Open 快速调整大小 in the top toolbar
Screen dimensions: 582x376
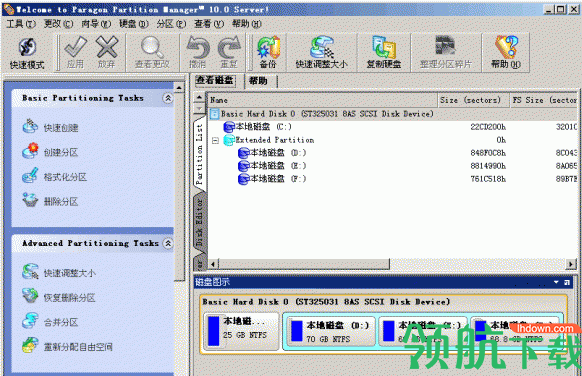tap(321, 52)
